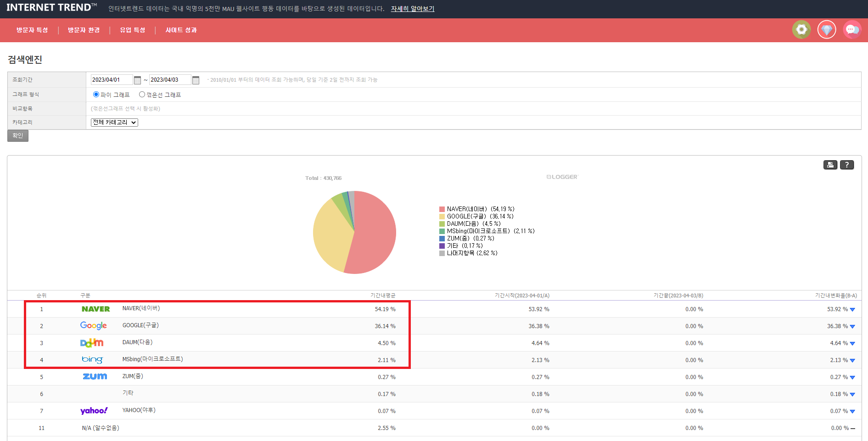
Task: Click the MSbing(마이크로소프트) row name
Action: 152,359
